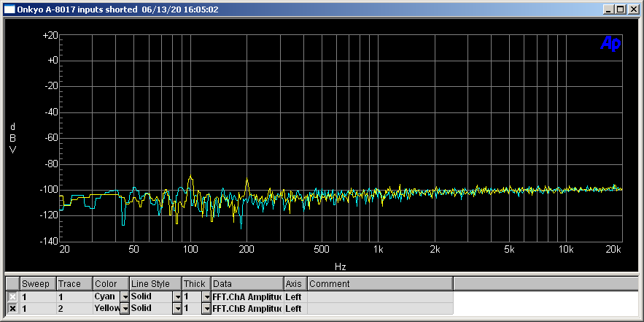The width and height of the screenshot is (644, 322).
Task: Open the Cyan color dropdown
Action: click(x=124, y=296)
